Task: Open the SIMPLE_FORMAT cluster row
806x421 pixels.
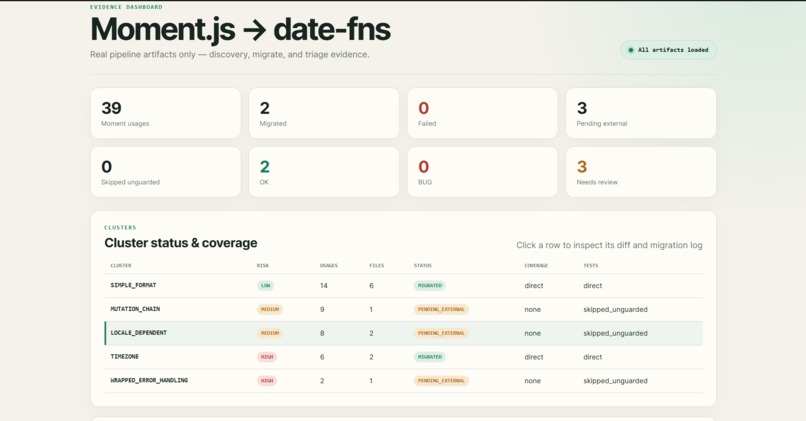Action: coord(404,285)
